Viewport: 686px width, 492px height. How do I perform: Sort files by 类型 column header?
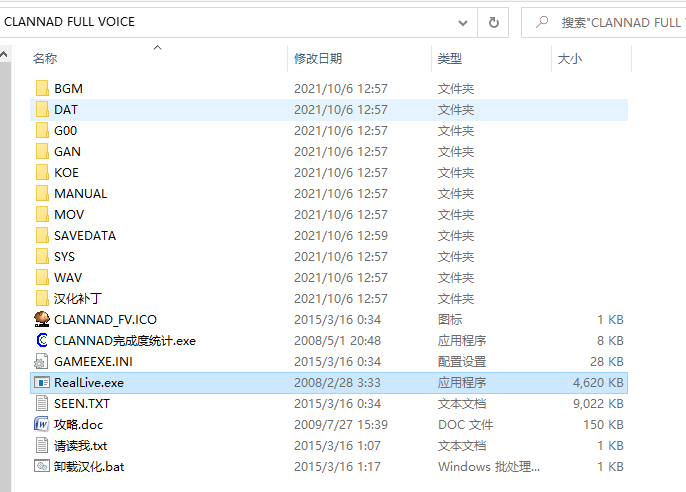[x=450, y=58]
